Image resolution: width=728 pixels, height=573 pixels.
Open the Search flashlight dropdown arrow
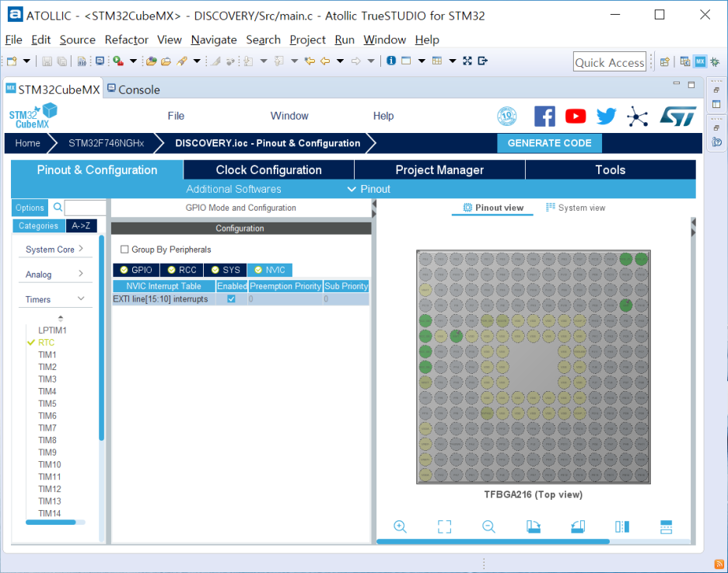pyautogui.click(x=197, y=61)
